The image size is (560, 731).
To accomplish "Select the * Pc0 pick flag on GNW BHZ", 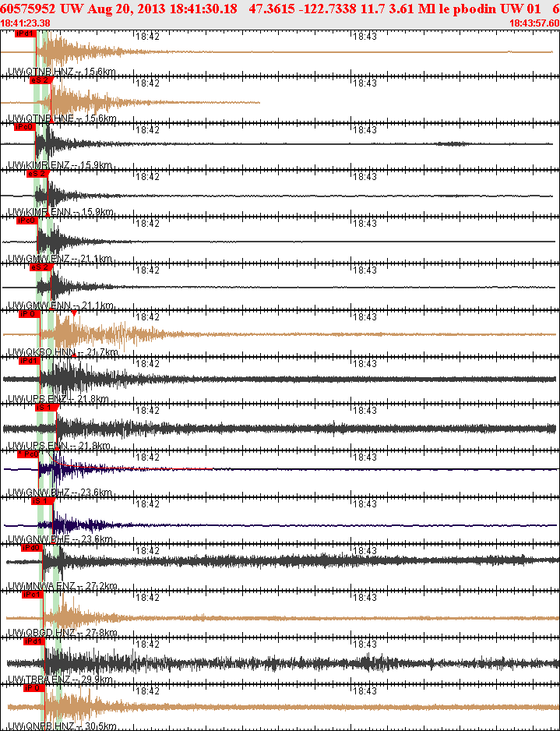I will coord(28,454).
